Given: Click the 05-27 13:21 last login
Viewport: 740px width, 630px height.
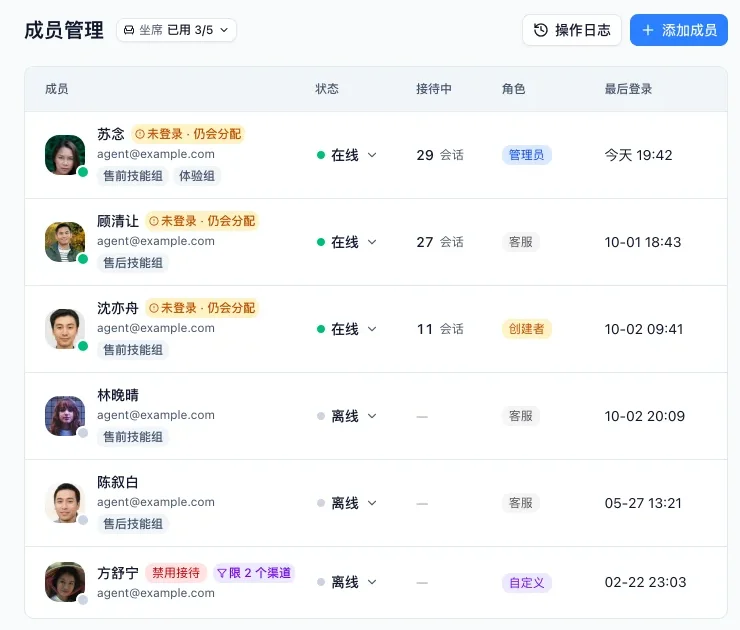Looking at the screenshot, I should point(643,503).
